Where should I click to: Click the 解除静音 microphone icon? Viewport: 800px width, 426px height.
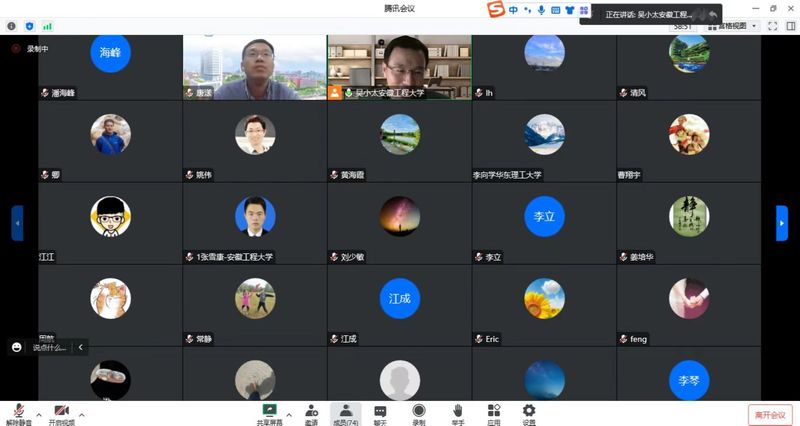click(18, 412)
